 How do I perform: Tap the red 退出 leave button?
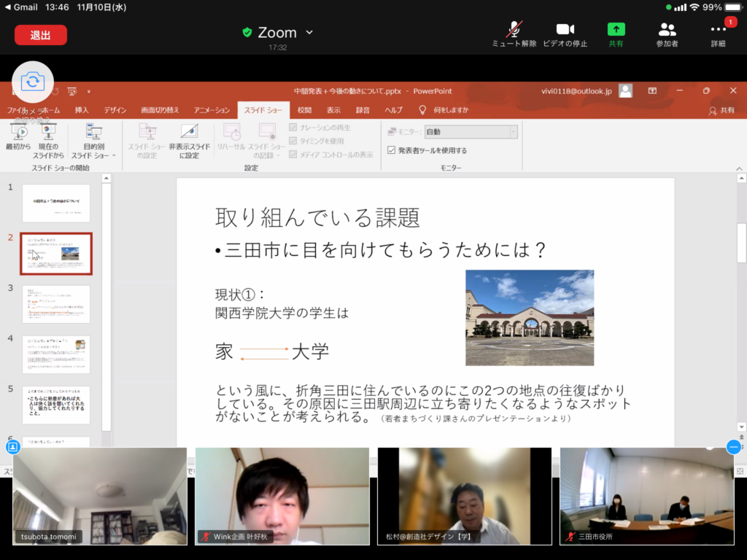tap(41, 35)
